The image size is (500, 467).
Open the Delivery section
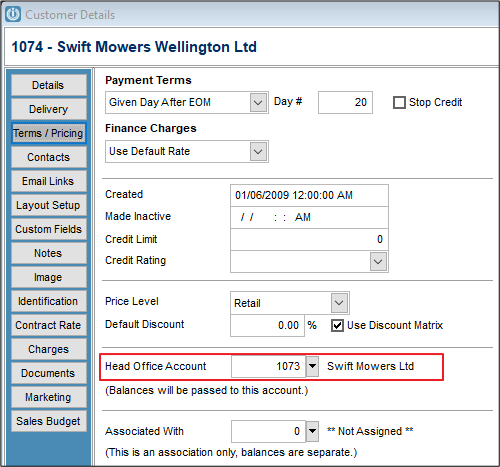click(49, 109)
